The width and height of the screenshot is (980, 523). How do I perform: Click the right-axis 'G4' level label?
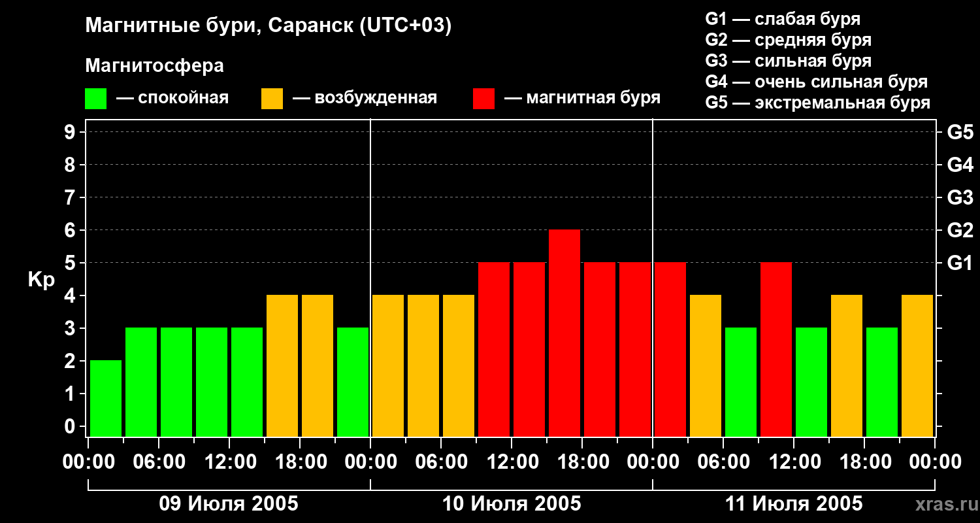(960, 165)
